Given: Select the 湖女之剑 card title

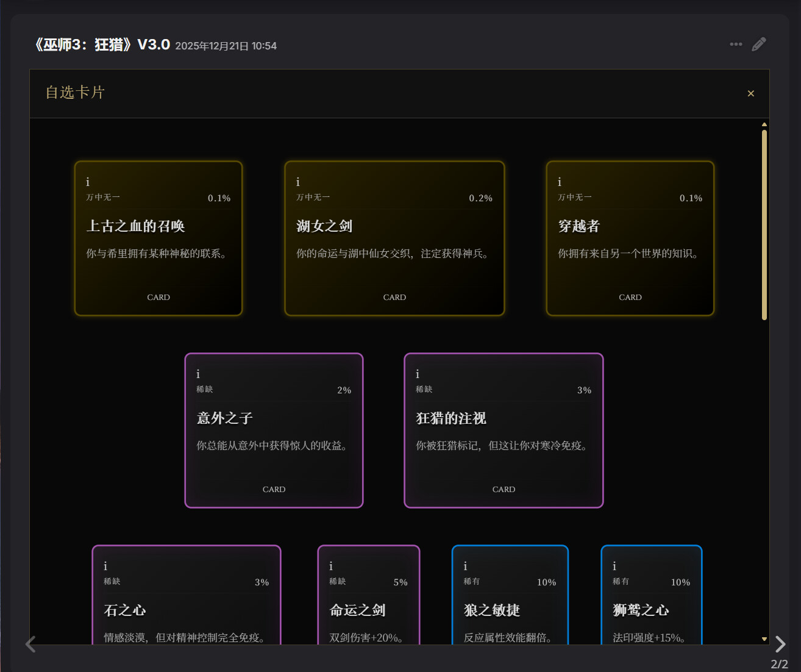Looking at the screenshot, I should coord(324,226).
